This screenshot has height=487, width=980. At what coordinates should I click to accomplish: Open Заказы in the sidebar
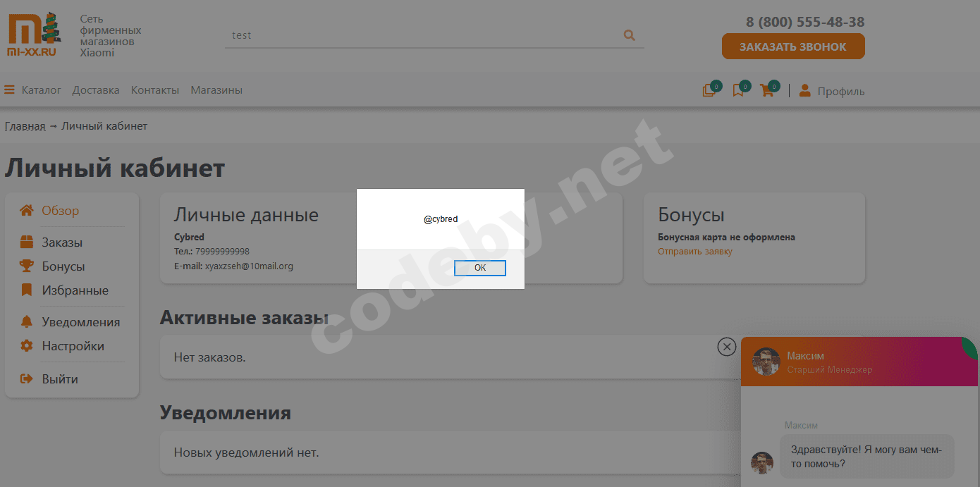[x=61, y=242]
